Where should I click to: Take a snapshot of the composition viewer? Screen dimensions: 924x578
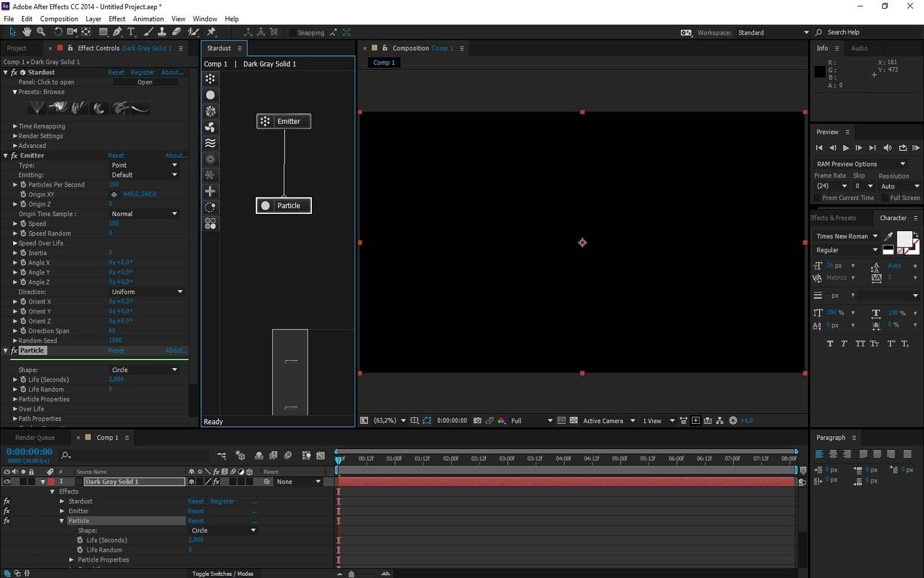pyautogui.click(x=477, y=421)
